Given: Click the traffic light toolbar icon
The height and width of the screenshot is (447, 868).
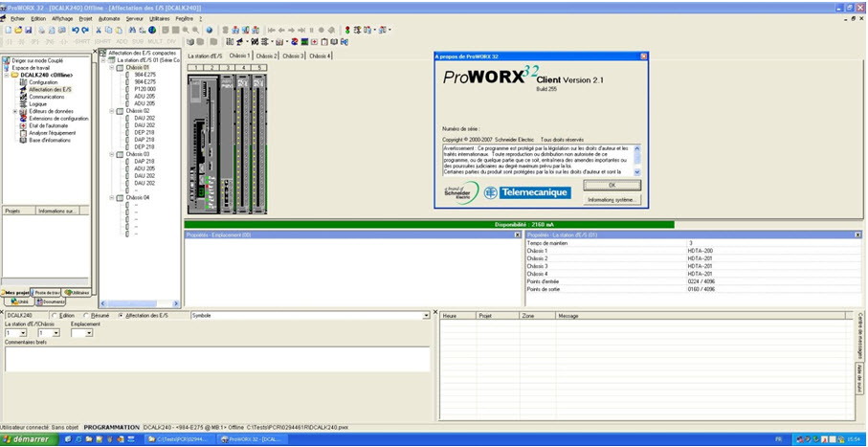Looking at the screenshot, I should (x=347, y=30).
